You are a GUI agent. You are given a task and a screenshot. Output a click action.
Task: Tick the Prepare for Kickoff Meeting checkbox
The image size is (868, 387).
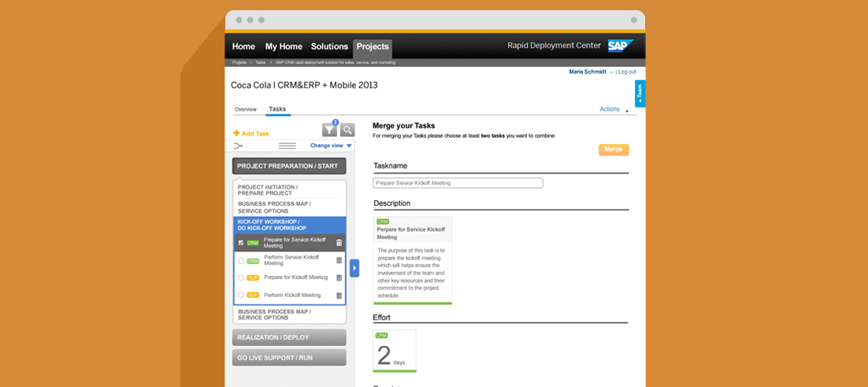point(241,277)
